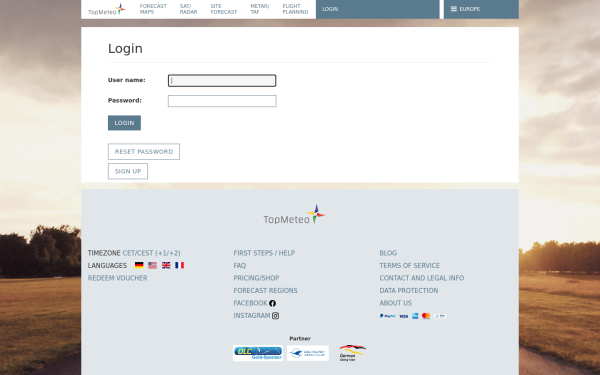
Task: Switch language with the German flag
Action: coord(139,265)
